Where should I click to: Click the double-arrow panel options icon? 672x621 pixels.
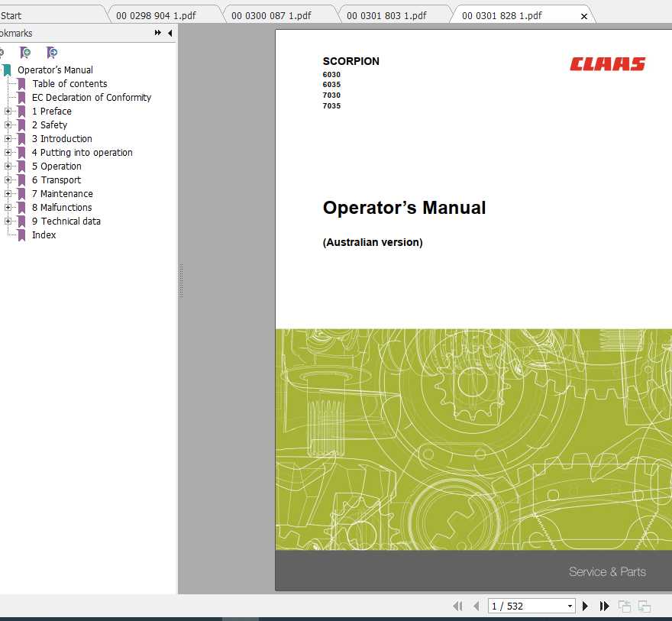157,33
